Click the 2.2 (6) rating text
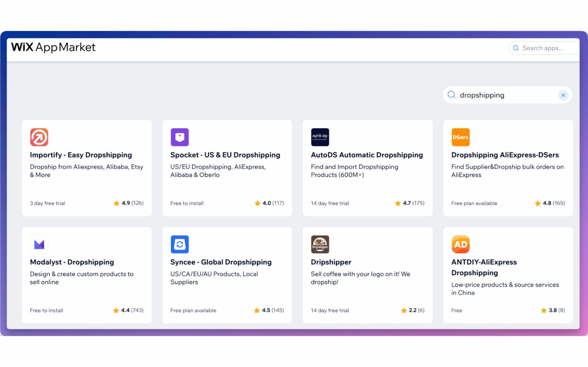The image size is (588, 367). pos(417,310)
